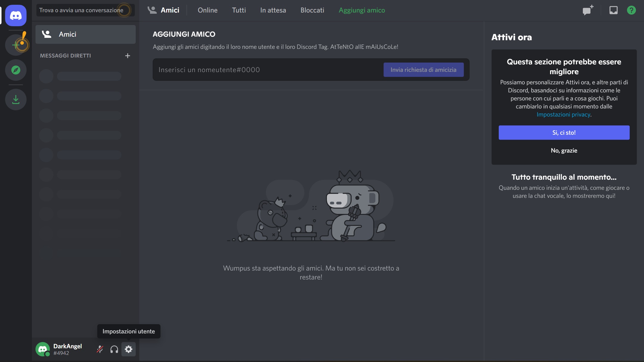Start a new DM with the plus
644x362 pixels.
pyautogui.click(x=128, y=55)
